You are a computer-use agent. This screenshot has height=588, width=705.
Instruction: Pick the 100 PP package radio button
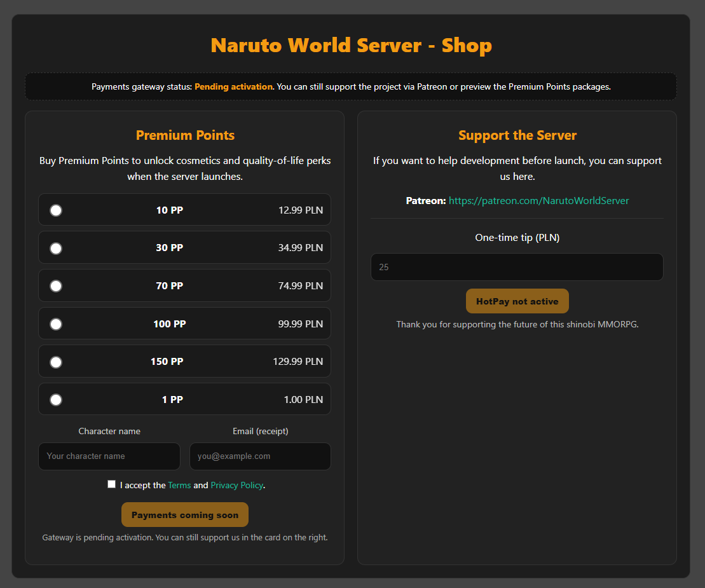tap(56, 324)
